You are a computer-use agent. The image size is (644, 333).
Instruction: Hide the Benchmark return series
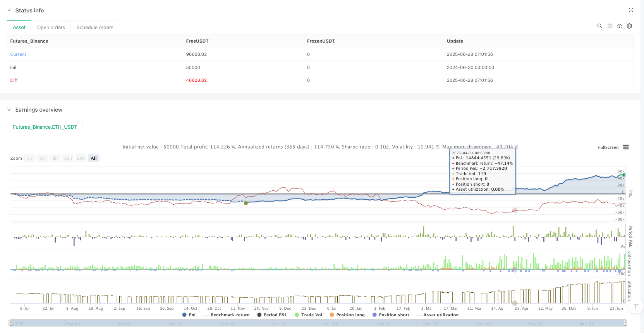(227, 315)
